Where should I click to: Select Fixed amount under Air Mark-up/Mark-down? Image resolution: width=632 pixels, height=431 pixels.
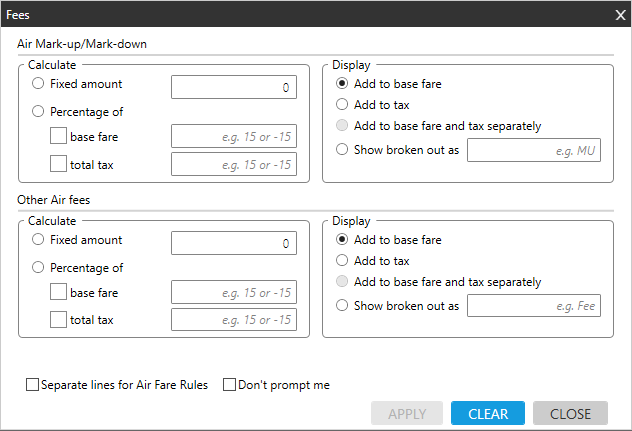tap(39, 84)
